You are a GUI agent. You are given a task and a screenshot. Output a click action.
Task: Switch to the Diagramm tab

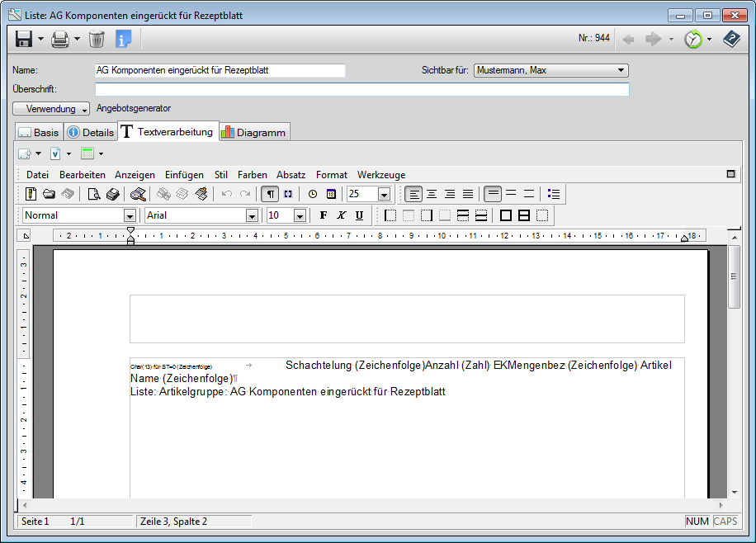pos(254,131)
